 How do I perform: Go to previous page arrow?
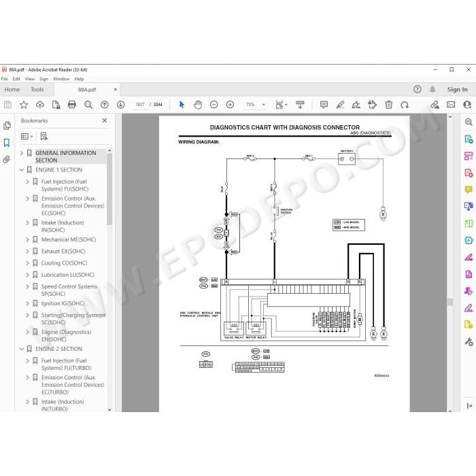[105, 105]
